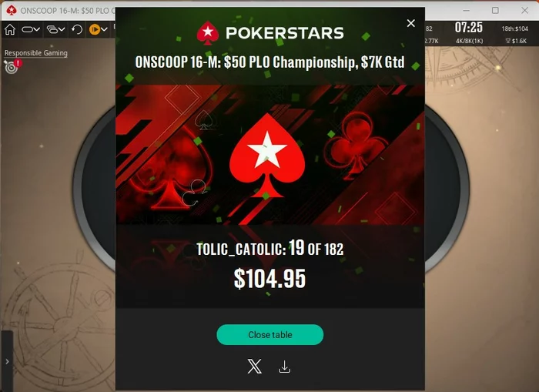Open the orange hand replayer icon
This screenshot has width=539, height=392.
click(x=94, y=29)
